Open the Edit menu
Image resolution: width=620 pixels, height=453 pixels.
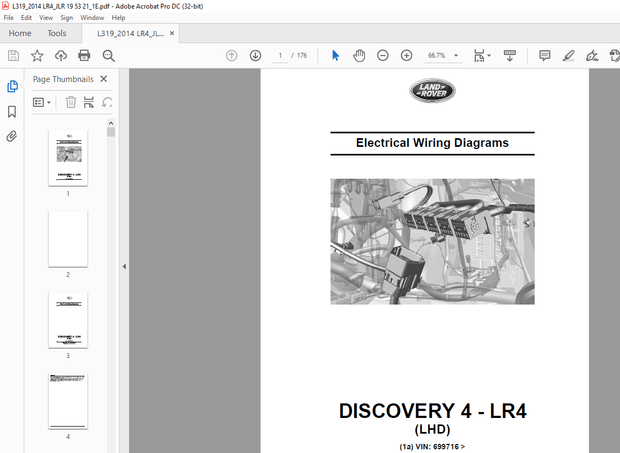point(26,18)
